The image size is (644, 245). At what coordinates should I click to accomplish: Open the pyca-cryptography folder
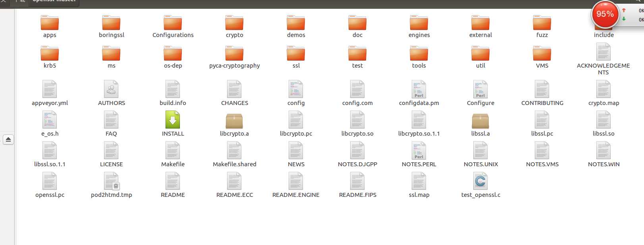[234, 53]
